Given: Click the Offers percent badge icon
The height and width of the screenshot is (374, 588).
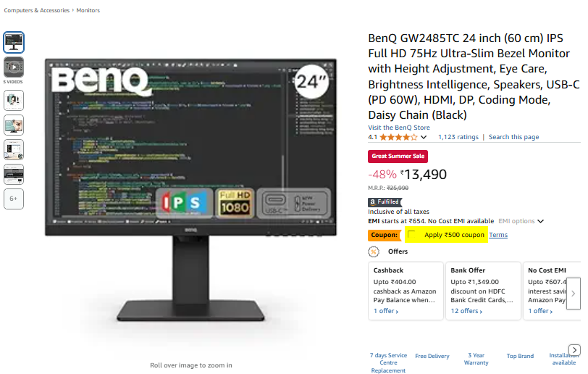Looking at the screenshot, I should coord(374,252).
